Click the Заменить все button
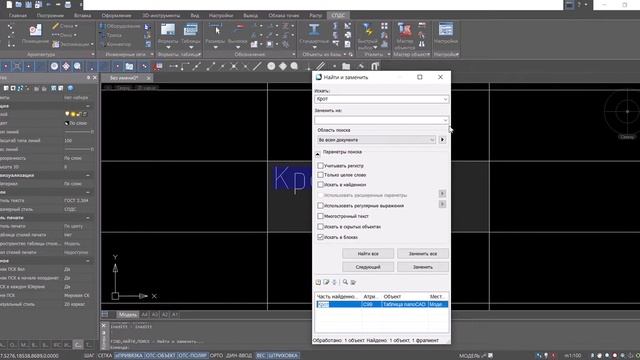 click(x=423, y=253)
